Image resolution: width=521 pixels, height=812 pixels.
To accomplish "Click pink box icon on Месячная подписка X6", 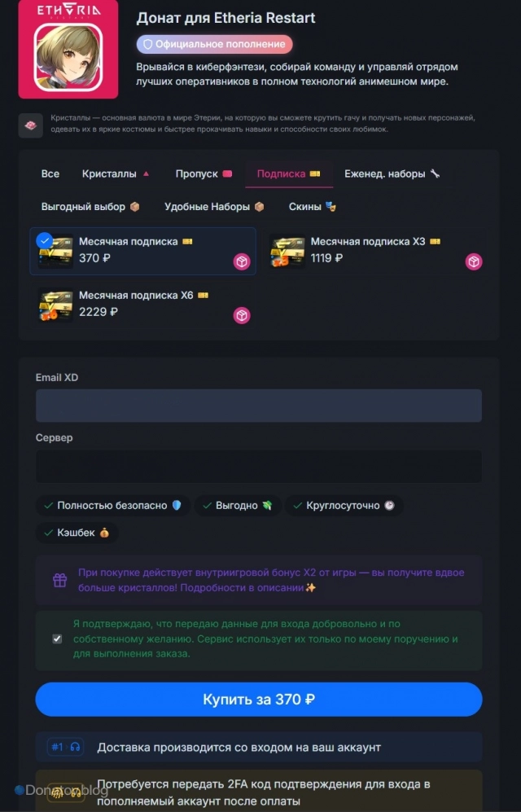I will pyautogui.click(x=242, y=315).
